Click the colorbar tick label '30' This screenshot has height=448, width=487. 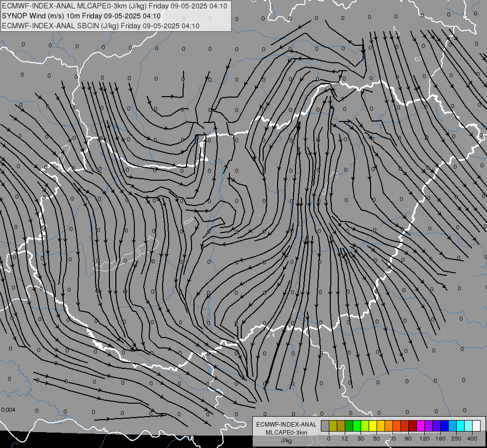click(361, 439)
